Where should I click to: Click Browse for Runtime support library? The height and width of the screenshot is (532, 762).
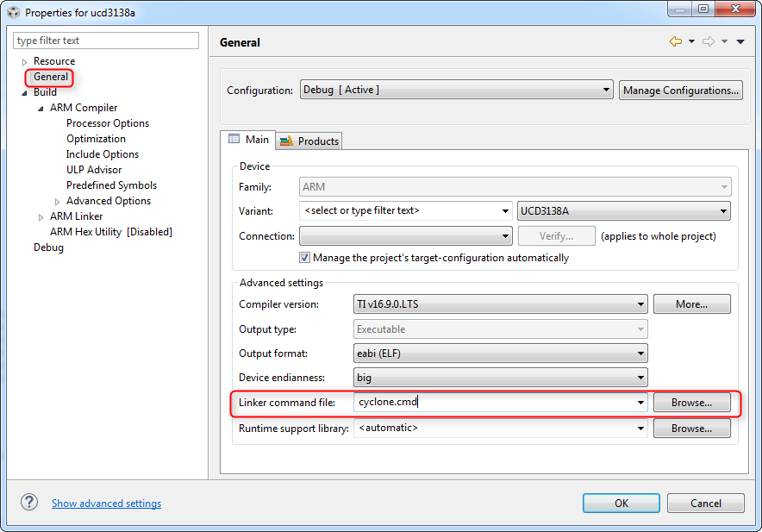point(691,429)
